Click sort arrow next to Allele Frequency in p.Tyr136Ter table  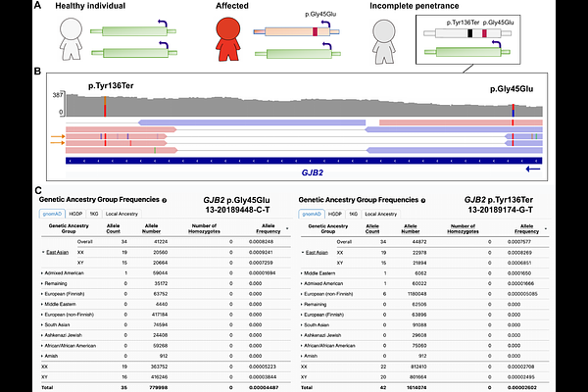(546, 228)
